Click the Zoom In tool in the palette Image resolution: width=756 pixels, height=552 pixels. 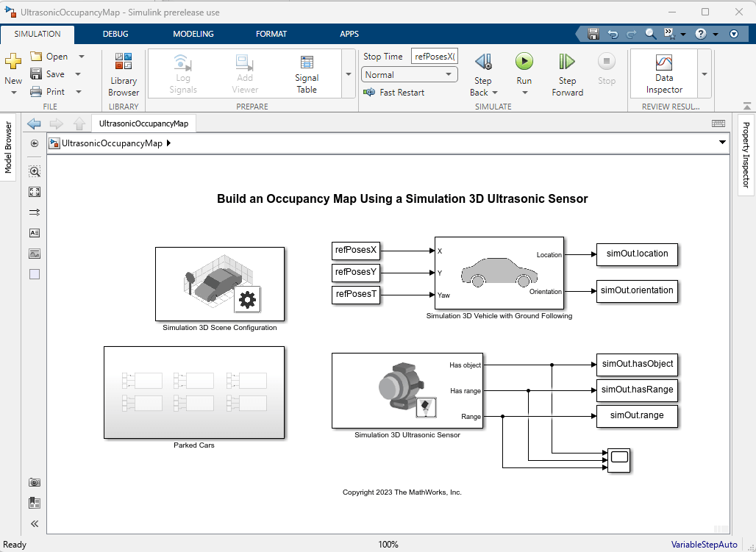[35, 171]
